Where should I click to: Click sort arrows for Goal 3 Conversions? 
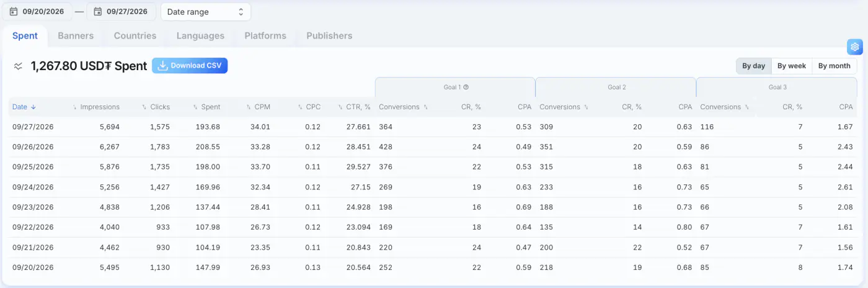click(x=746, y=107)
